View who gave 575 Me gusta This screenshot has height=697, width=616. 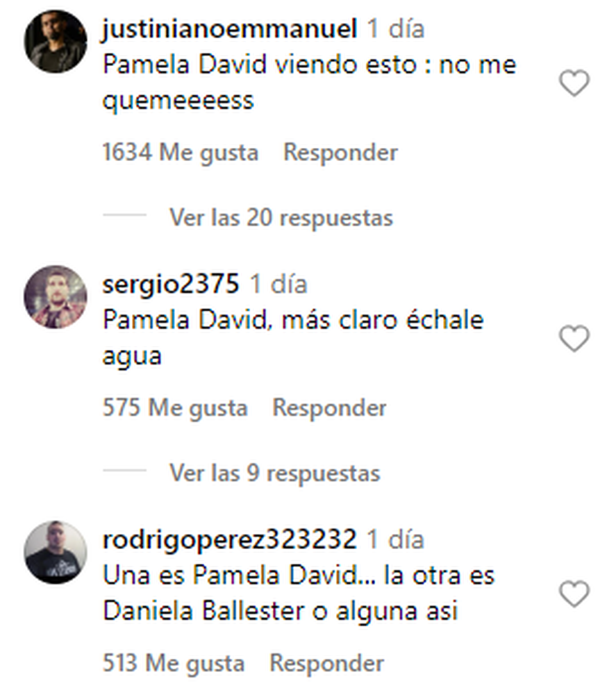[x=175, y=408]
